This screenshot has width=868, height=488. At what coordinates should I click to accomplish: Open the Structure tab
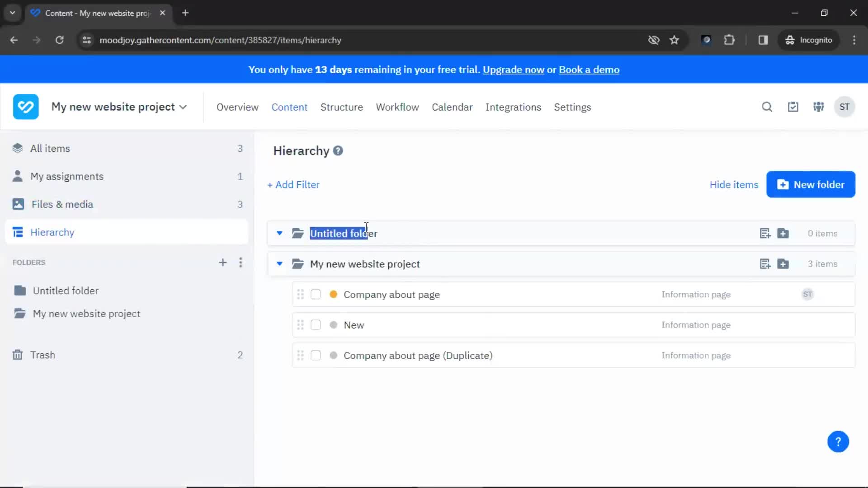point(342,107)
